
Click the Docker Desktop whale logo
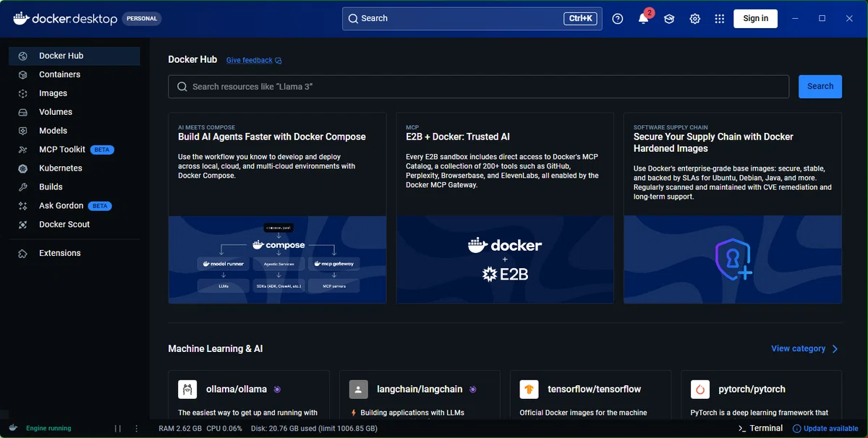21,18
